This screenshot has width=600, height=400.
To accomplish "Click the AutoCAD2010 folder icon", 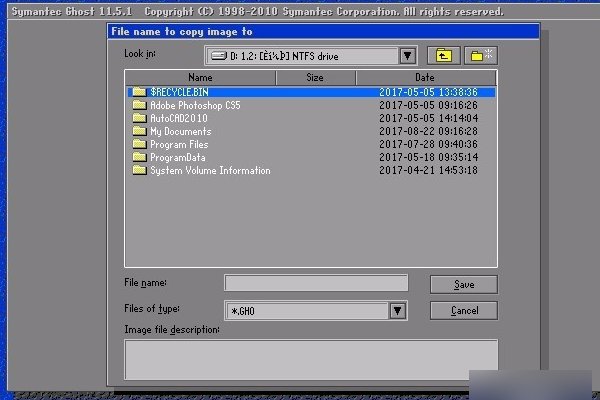I will click(139, 118).
